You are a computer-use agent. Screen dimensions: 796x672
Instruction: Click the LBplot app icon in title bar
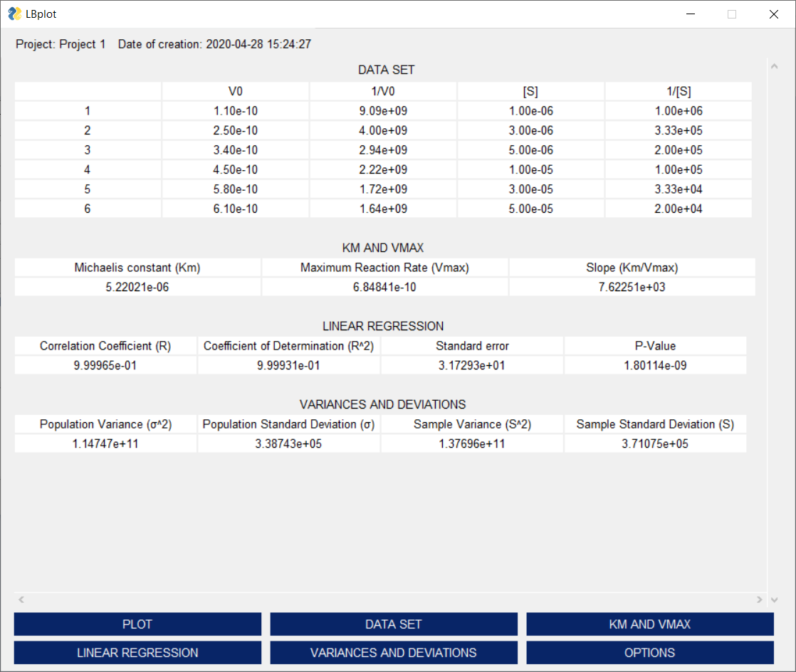pos(15,14)
